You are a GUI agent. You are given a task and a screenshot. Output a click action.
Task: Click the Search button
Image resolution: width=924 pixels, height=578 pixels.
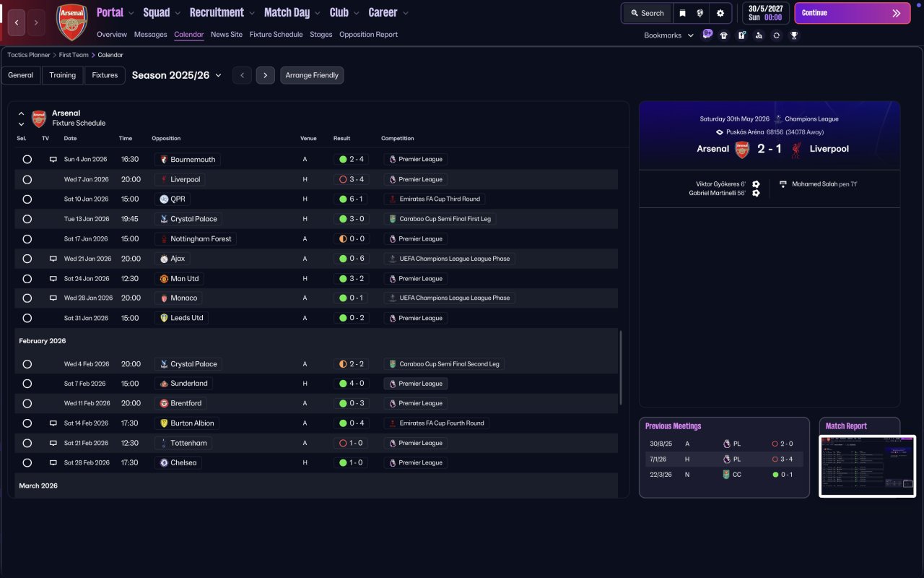647,13
